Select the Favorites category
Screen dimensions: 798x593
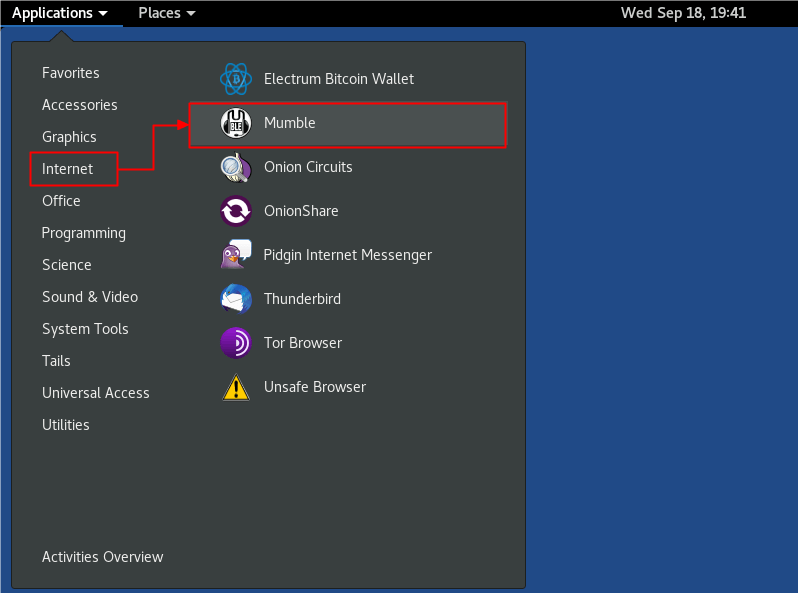(x=70, y=73)
